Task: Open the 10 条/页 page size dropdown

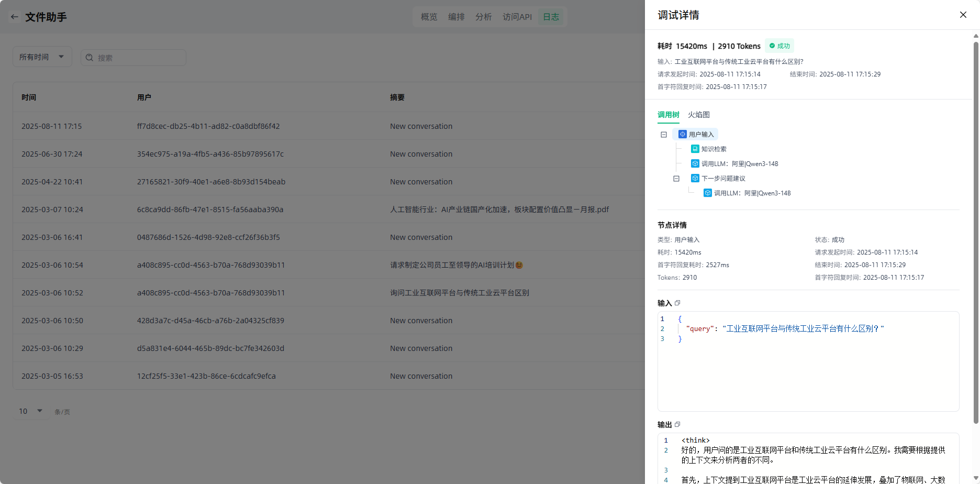Action: (31, 411)
